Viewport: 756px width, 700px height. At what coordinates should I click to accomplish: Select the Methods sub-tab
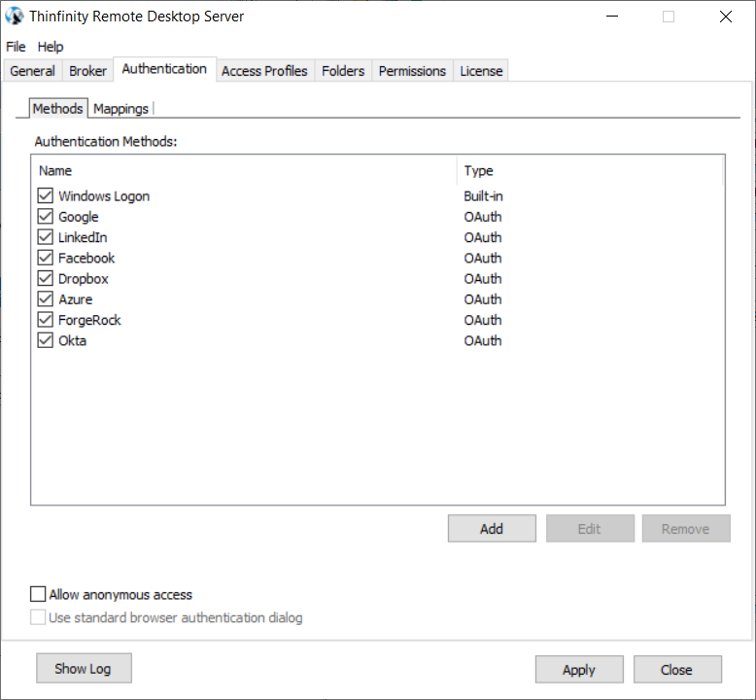coord(58,109)
